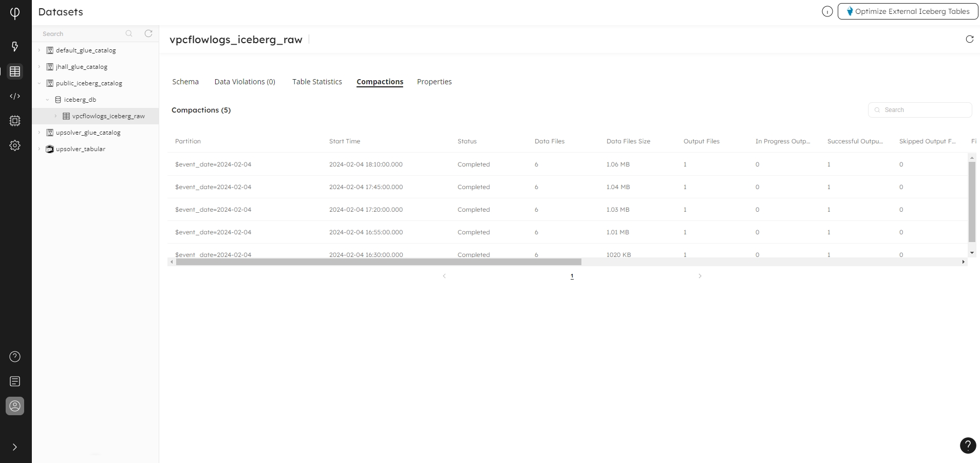Click the info icon near Optimize button
980x463 pixels.
(827, 11)
